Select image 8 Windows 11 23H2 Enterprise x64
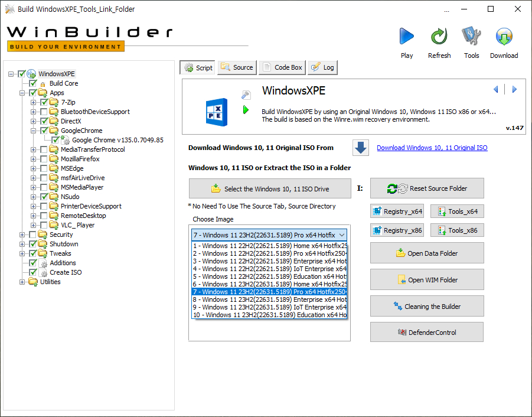 click(269, 299)
